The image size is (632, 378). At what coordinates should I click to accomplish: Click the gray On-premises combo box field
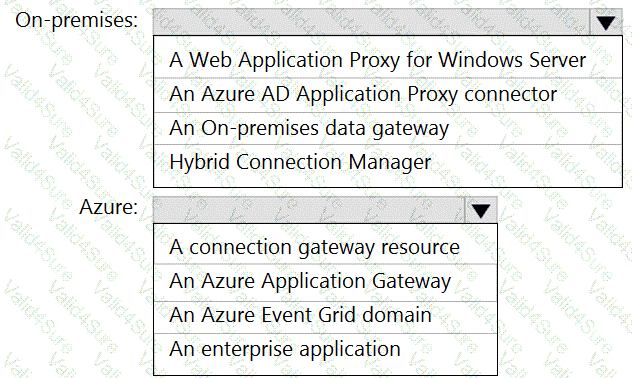click(x=371, y=22)
